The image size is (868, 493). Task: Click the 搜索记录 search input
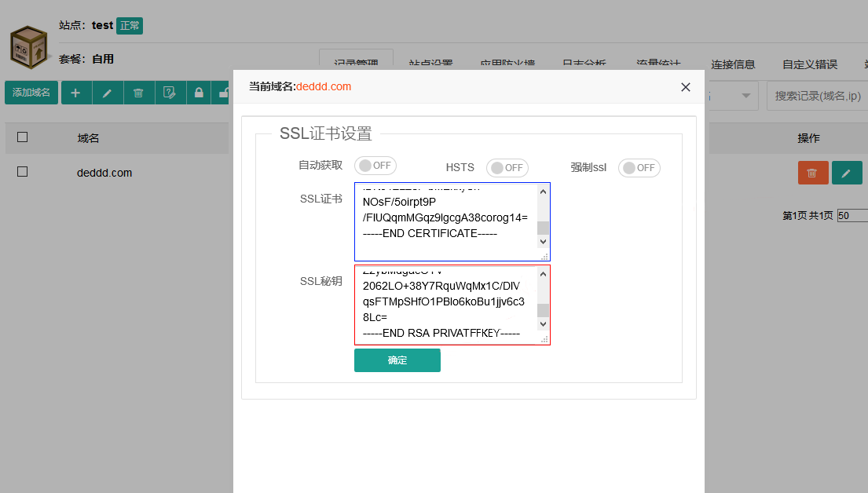tap(817, 96)
